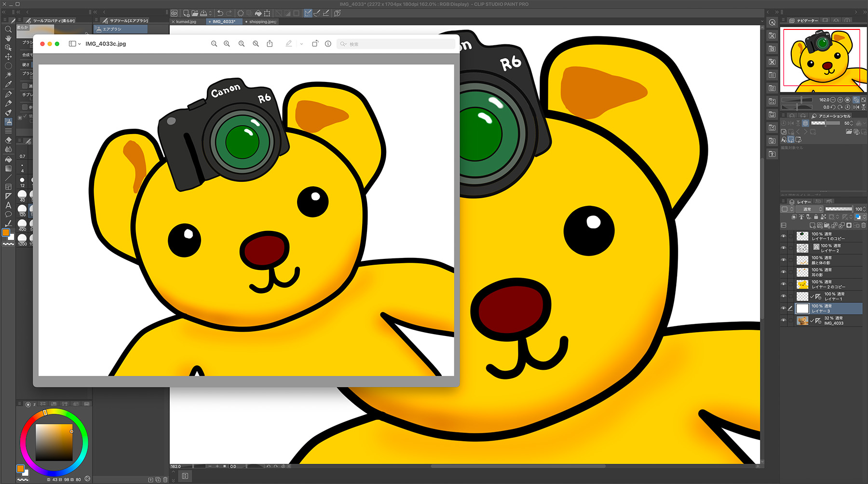The image size is (868, 484).
Task: Switch to the shopping.jpeg tab
Action: point(262,22)
